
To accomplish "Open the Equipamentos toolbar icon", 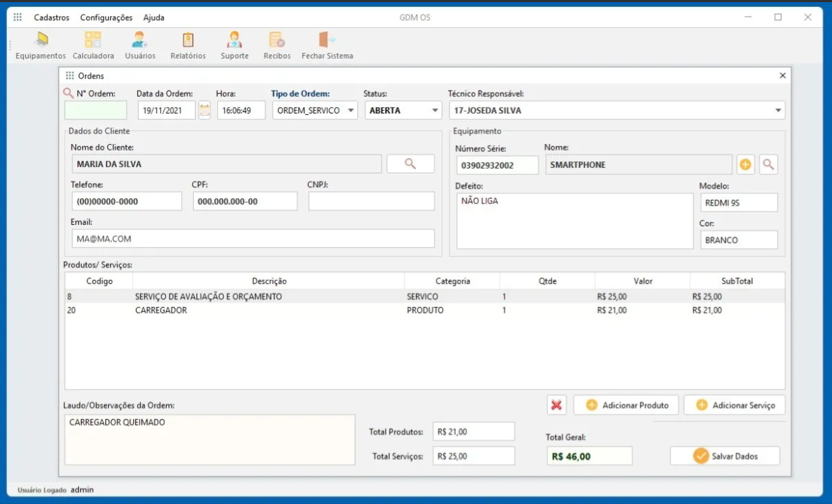I will pos(40,43).
